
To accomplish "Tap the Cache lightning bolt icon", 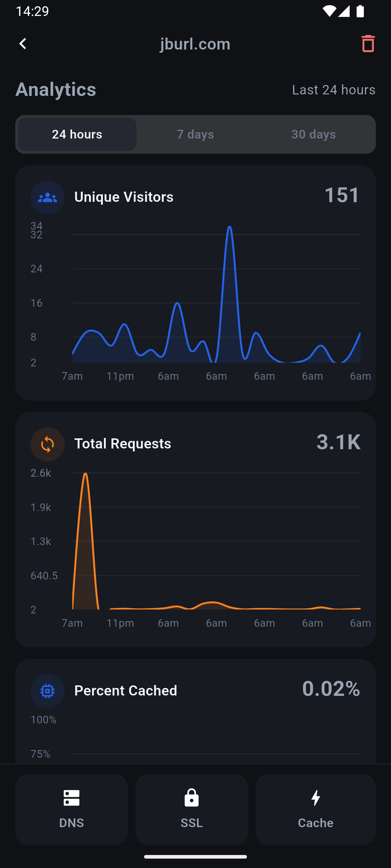I will pyautogui.click(x=316, y=798).
